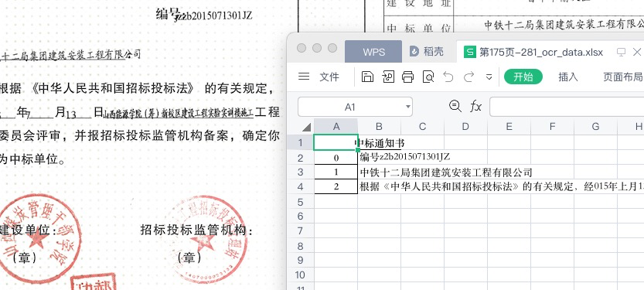Click cell A2 containing 0
644x290 pixels.
336,158
